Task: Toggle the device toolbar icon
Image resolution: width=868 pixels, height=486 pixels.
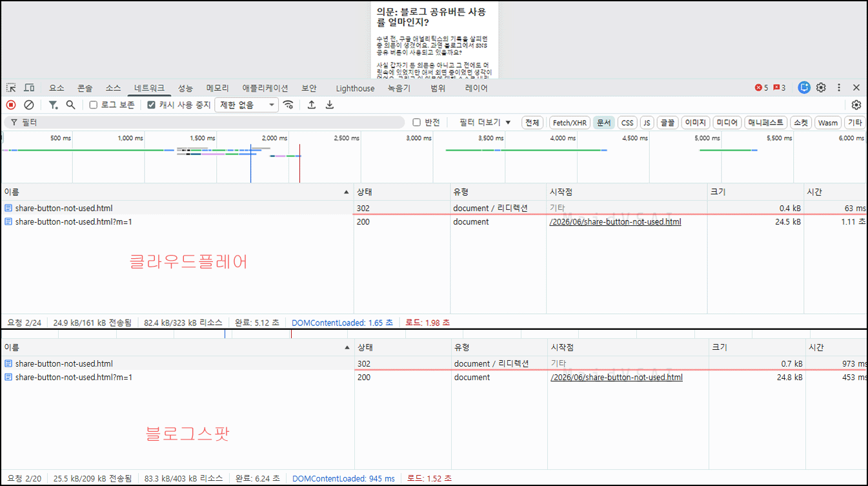Action: (29, 88)
